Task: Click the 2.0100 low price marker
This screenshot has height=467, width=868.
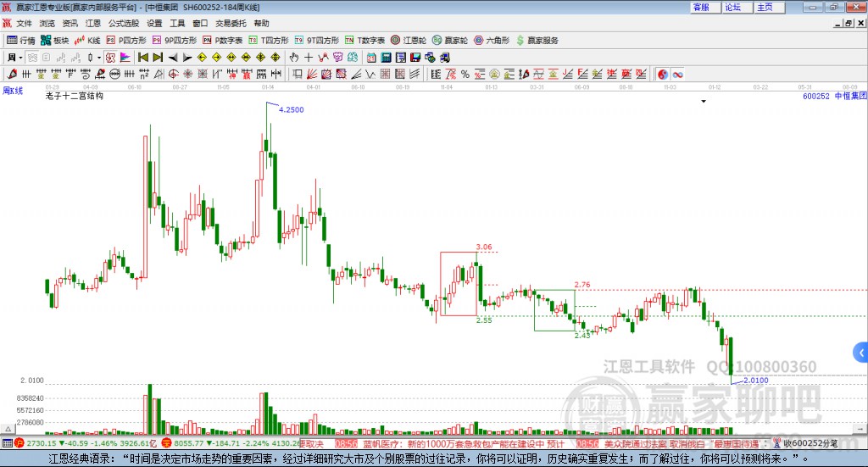Action: pos(755,381)
